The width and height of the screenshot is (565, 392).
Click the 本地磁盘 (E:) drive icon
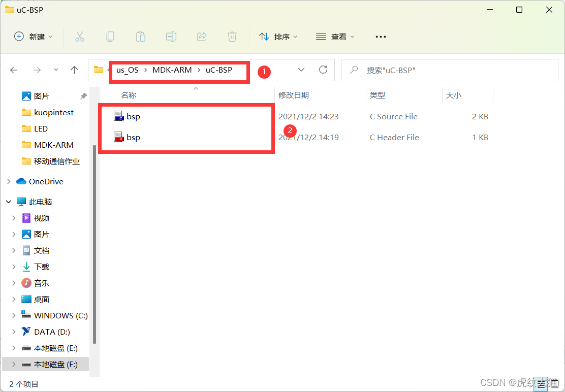click(26, 348)
